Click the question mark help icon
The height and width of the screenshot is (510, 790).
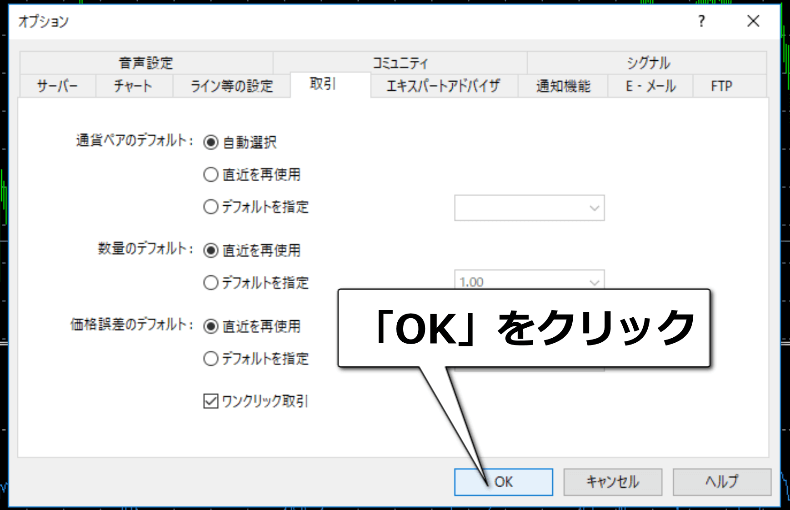(701, 21)
